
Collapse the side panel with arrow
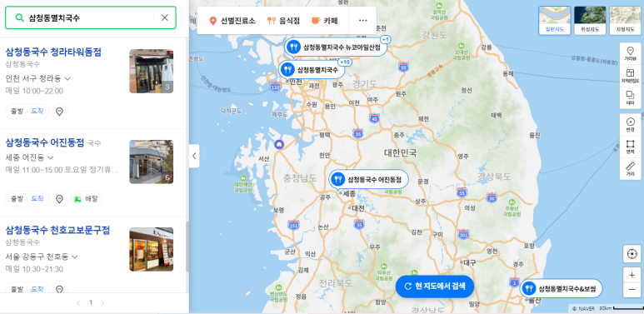pos(194,156)
